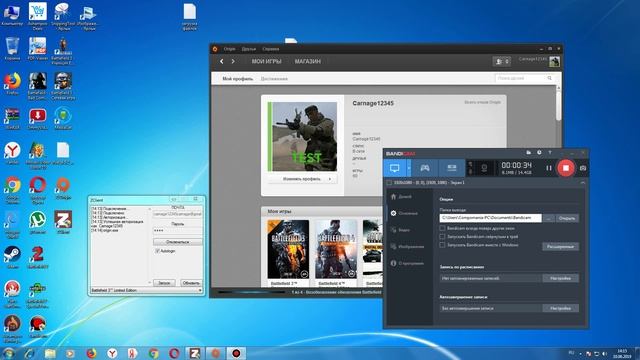Image resolution: width=640 pixels, height=360 pixels.
Task: Open the Расширенные advanced options button
Action: [x=560, y=247]
